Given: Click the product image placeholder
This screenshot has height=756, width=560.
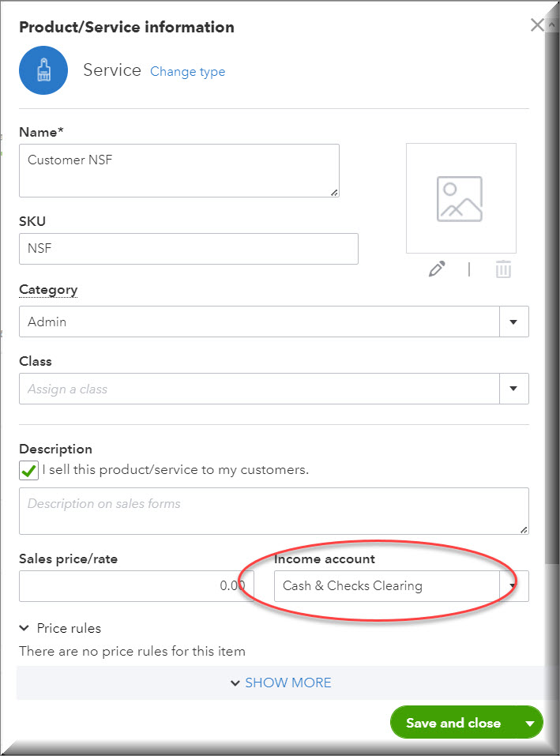Looking at the screenshot, I should pyautogui.click(x=460, y=198).
